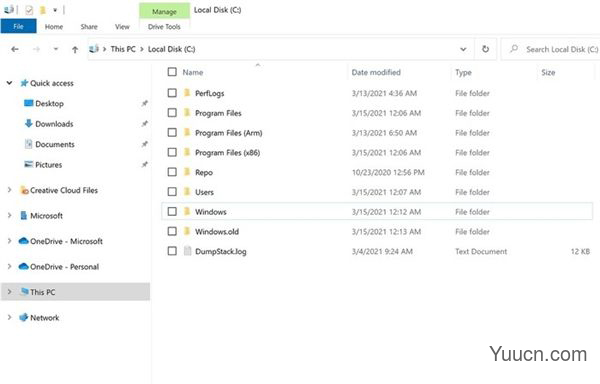The height and width of the screenshot is (384, 600).
Task: Click the pin icon next to Downloads
Action: (x=144, y=124)
